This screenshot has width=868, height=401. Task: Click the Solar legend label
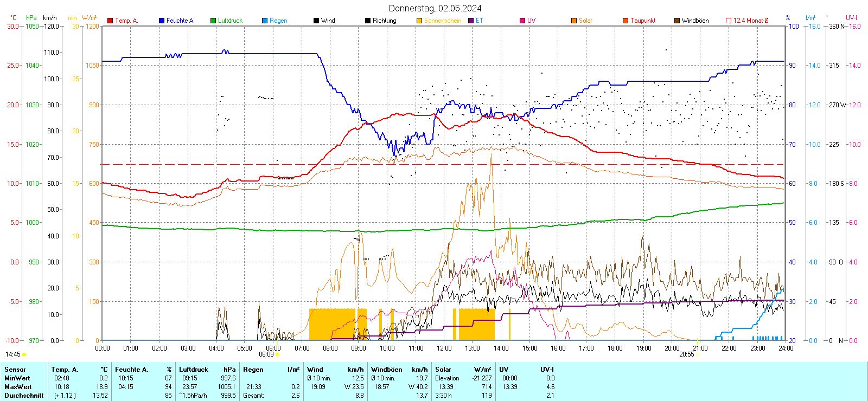585,21
